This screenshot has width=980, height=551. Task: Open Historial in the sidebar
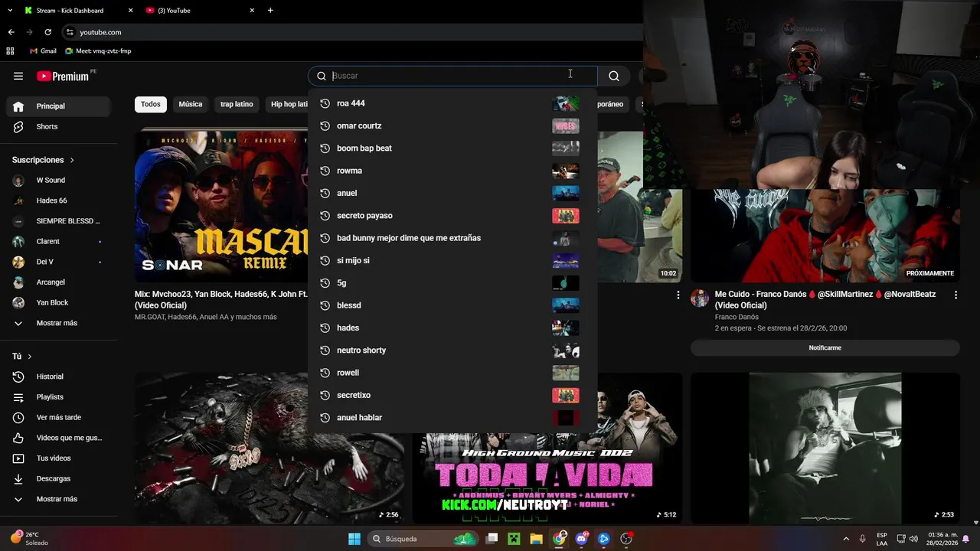pyautogui.click(x=58, y=377)
